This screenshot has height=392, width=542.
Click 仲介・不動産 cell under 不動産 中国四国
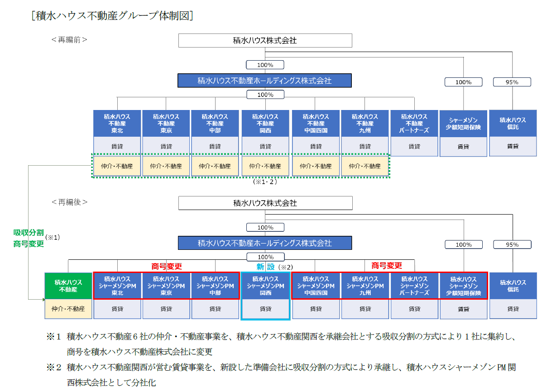click(316, 166)
